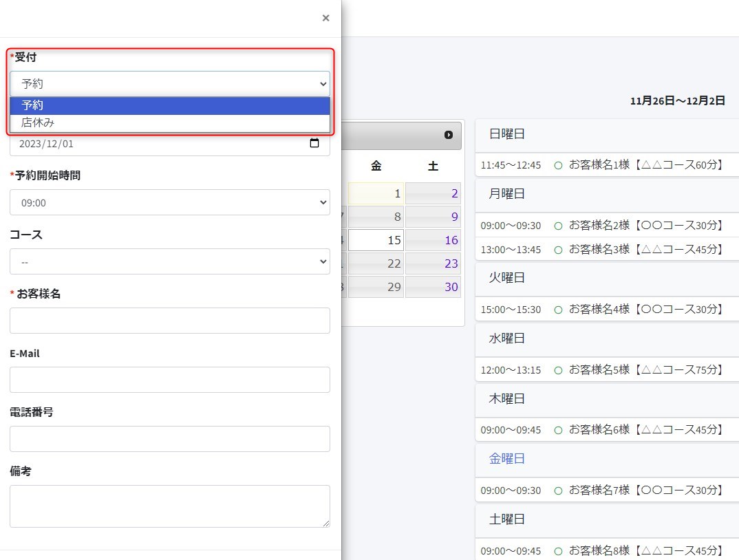Click the green circle for お客様名7様
The width and height of the screenshot is (739, 560).
(x=558, y=491)
